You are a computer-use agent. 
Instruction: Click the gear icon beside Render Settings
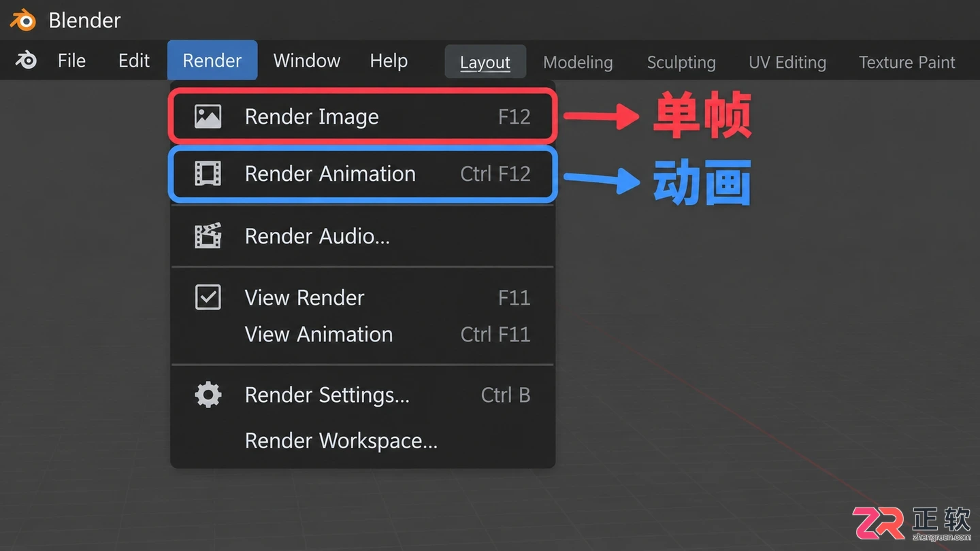click(x=208, y=395)
